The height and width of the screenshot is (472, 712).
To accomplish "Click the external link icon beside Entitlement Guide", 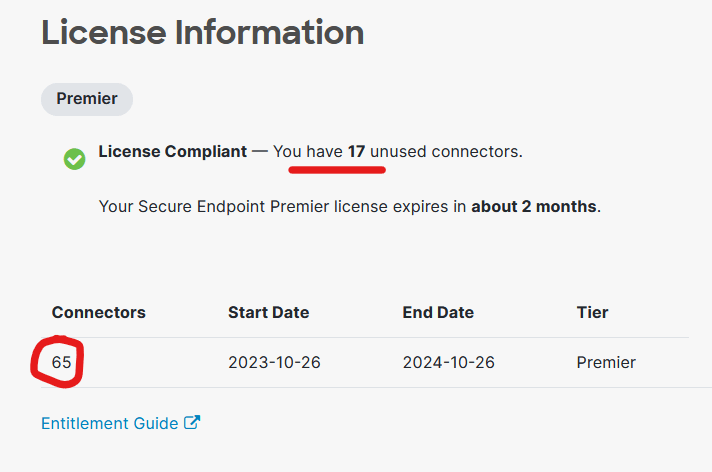I will [192, 422].
